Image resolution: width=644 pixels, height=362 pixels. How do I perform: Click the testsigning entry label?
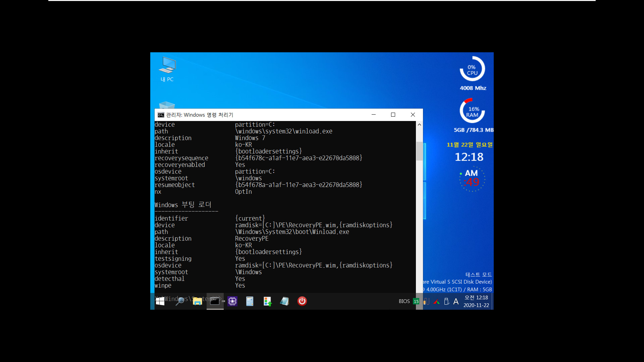point(173,259)
